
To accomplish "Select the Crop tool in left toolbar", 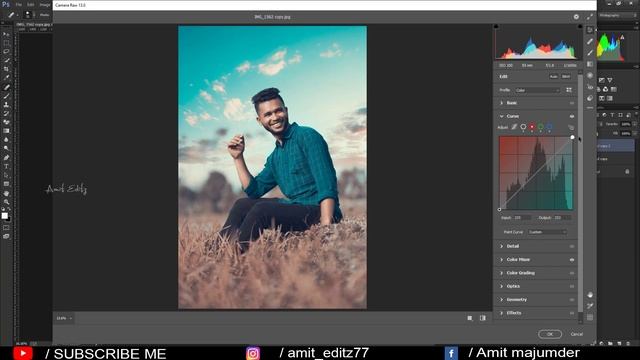I will point(6,69).
